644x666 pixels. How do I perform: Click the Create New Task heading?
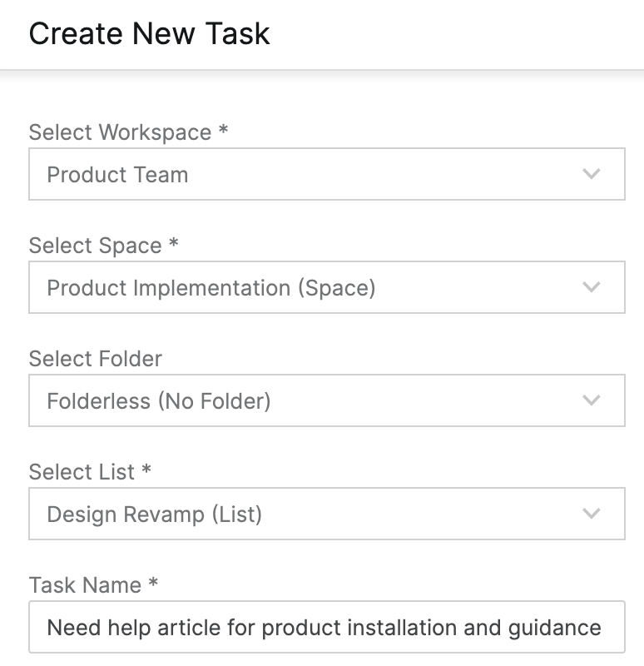tap(150, 34)
